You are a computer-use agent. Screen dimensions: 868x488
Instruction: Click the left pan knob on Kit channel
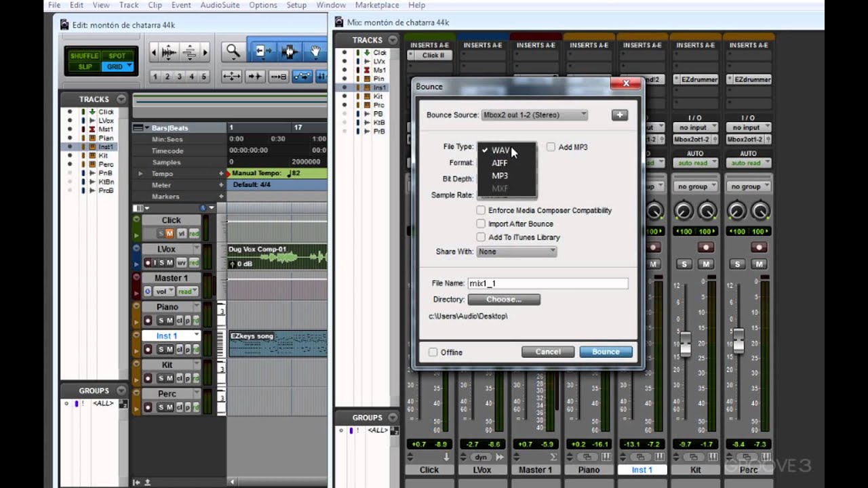tap(684, 211)
